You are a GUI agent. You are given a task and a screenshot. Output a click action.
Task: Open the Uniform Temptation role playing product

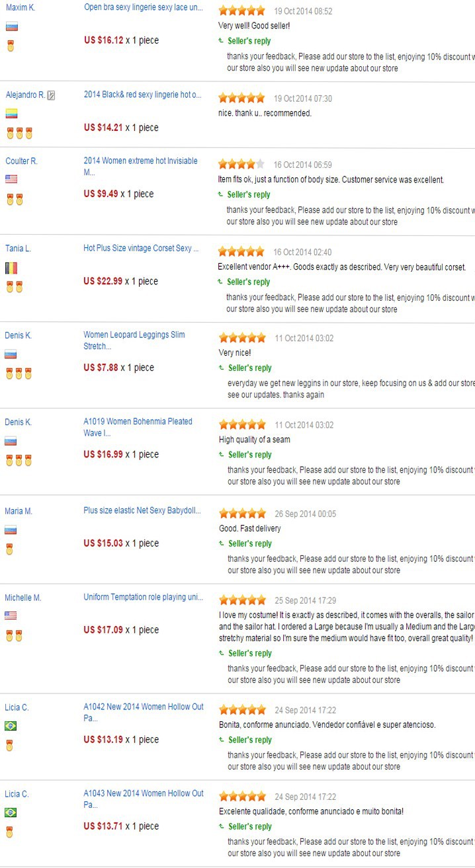(143, 598)
